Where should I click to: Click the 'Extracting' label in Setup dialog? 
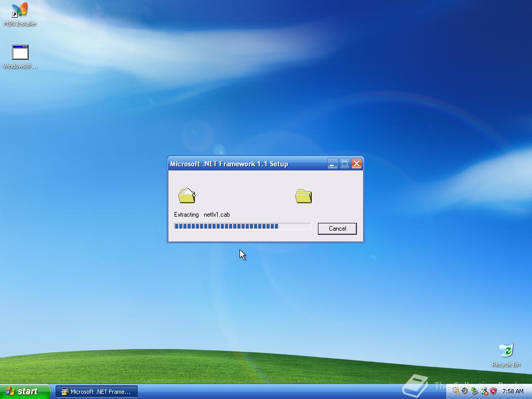tap(187, 215)
